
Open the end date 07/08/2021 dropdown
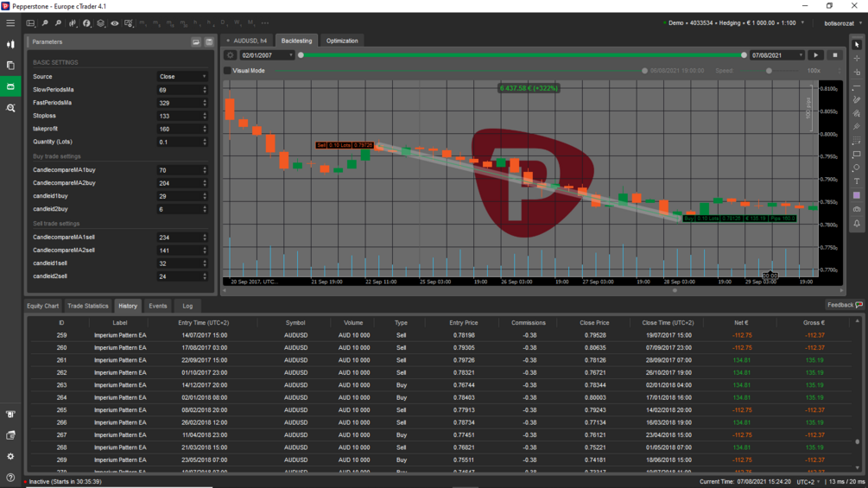pos(776,55)
